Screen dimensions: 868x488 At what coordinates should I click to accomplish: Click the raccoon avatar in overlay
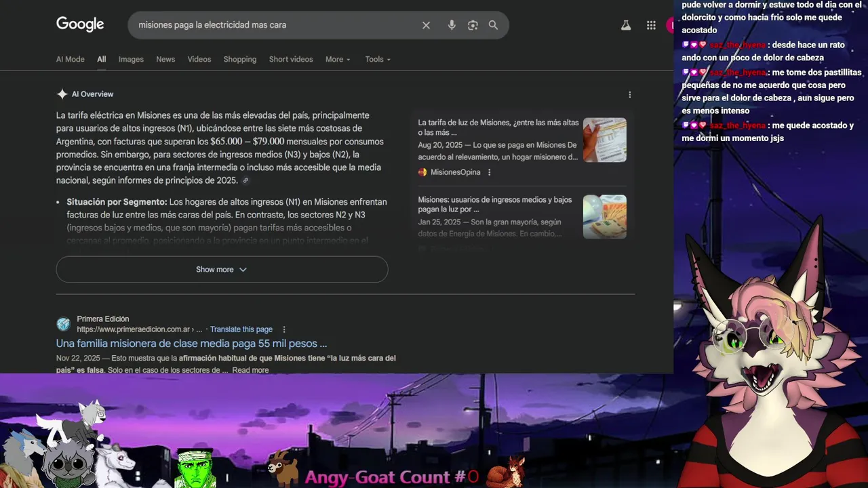[x=68, y=463]
